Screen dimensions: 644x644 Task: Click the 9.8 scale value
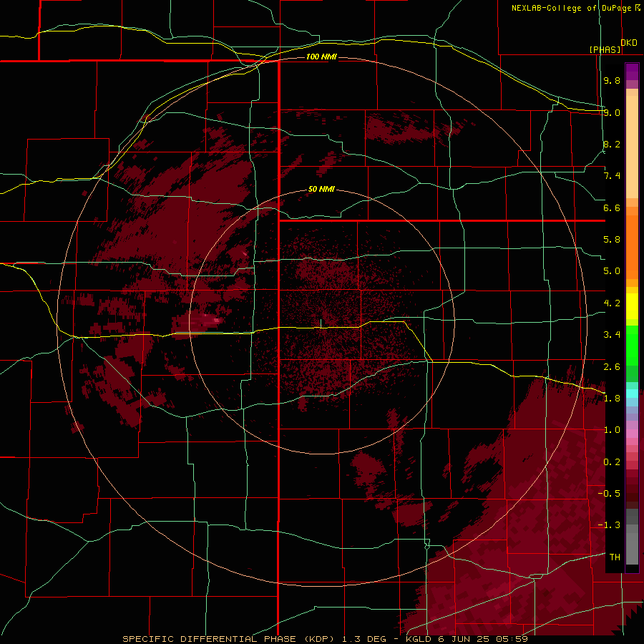point(612,80)
